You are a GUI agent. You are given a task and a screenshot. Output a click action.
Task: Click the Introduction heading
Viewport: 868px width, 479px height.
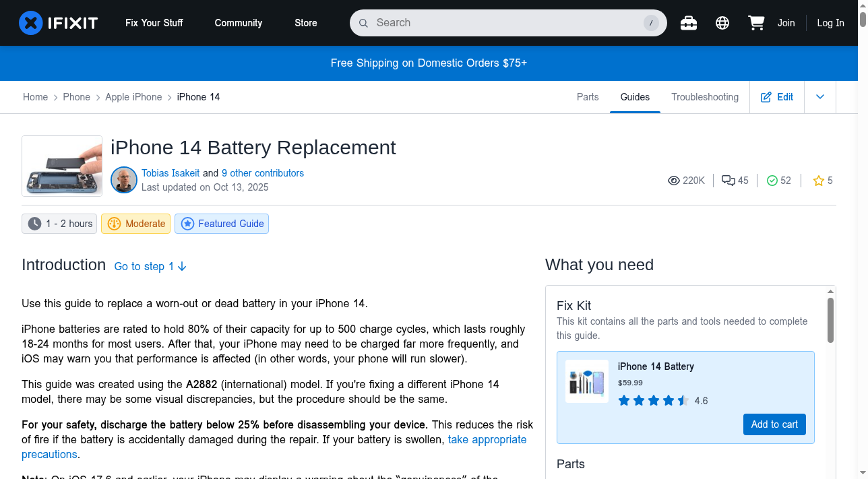pos(63,265)
